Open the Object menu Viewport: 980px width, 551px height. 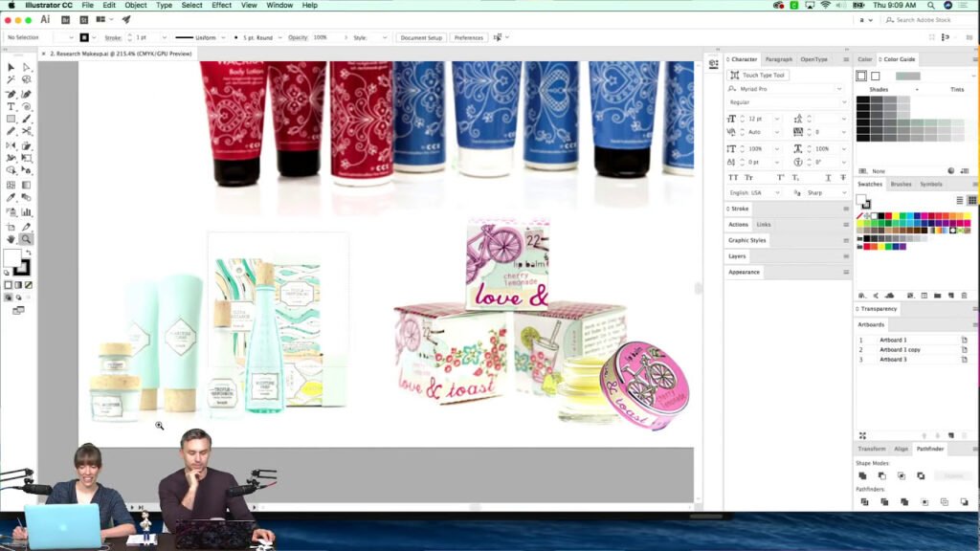(136, 5)
